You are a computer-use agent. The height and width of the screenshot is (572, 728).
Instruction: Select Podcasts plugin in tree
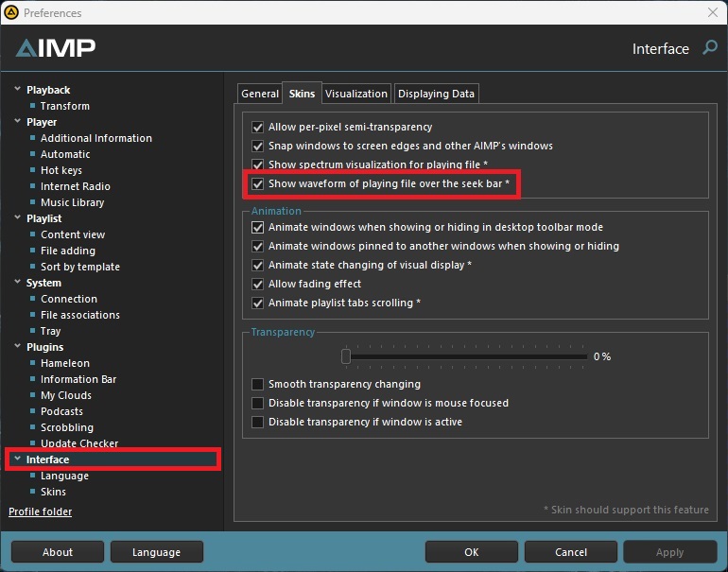(61, 411)
